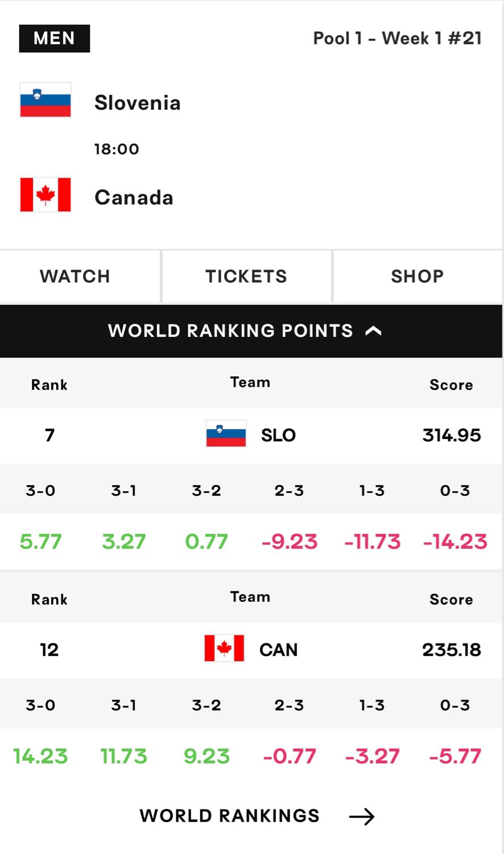The image size is (504, 854).
Task: Click the SLO flag in ranking table
Action: click(x=226, y=434)
